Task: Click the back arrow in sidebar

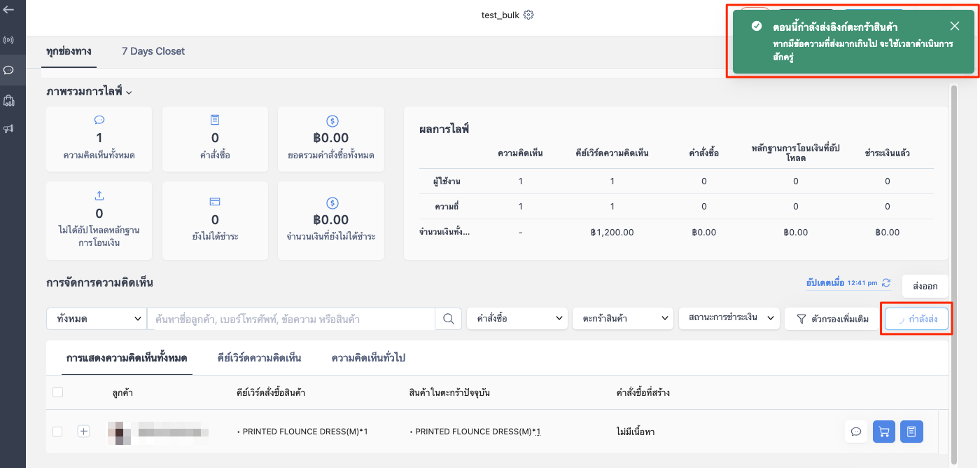Action: point(8,10)
